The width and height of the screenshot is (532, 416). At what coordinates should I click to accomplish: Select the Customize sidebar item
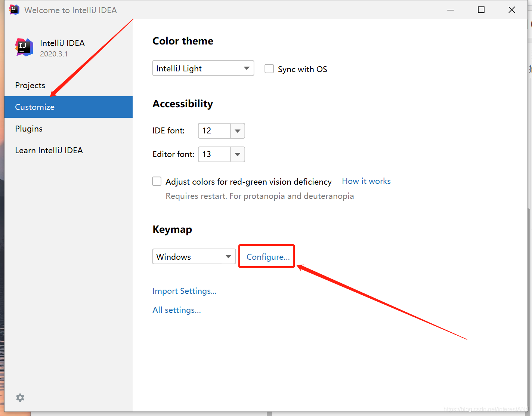click(68, 107)
